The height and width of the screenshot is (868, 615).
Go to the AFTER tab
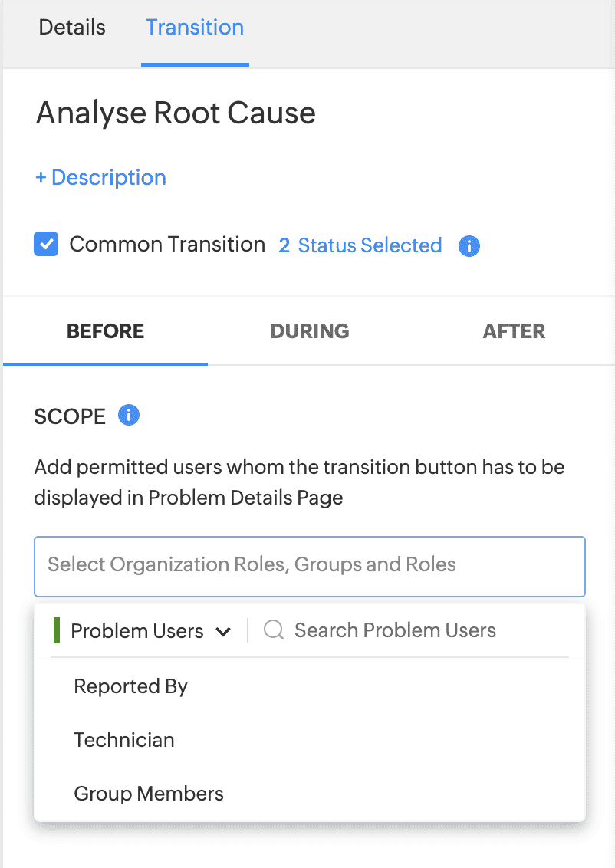[x=514, y=331]
